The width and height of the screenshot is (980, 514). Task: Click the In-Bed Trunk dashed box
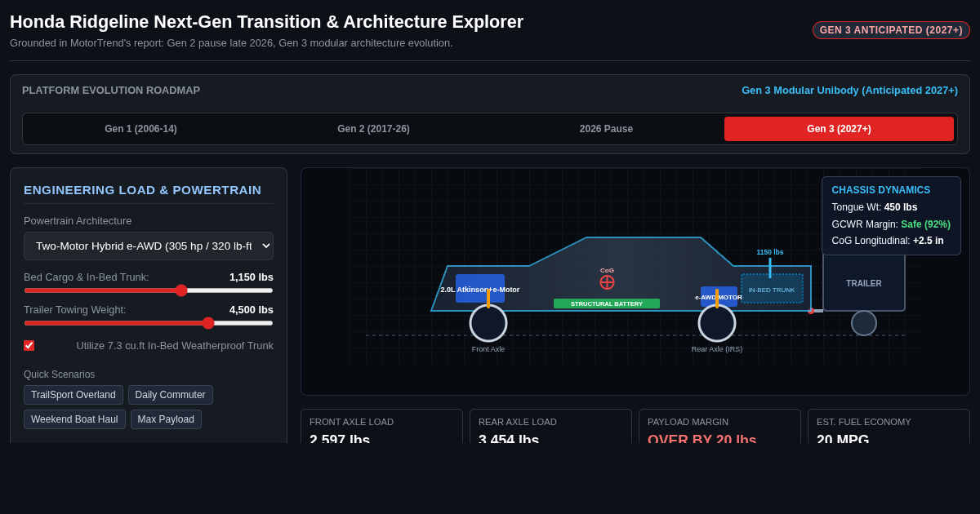pyautogui.click(x=772, y=289)
